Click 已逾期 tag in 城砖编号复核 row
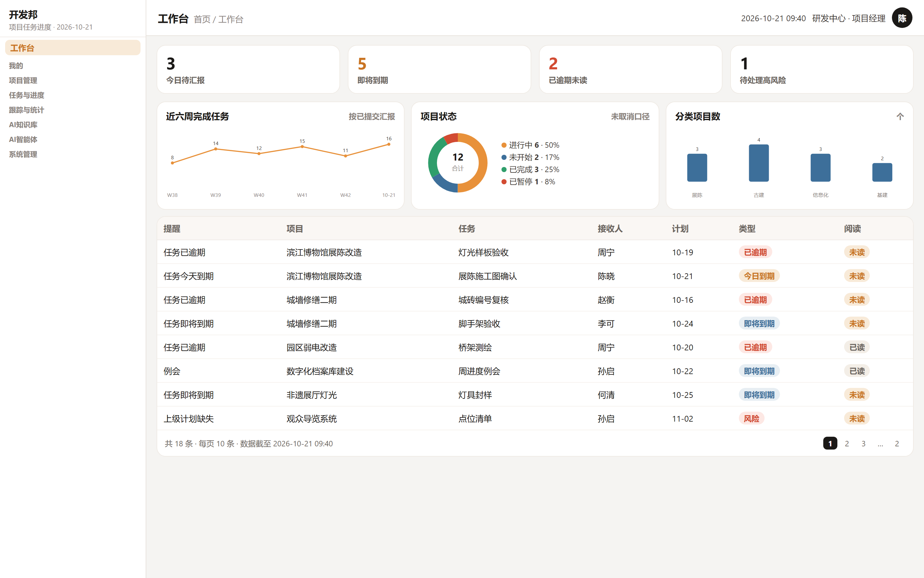Screen dimensions: 924x578 click(x=755, y=300)
